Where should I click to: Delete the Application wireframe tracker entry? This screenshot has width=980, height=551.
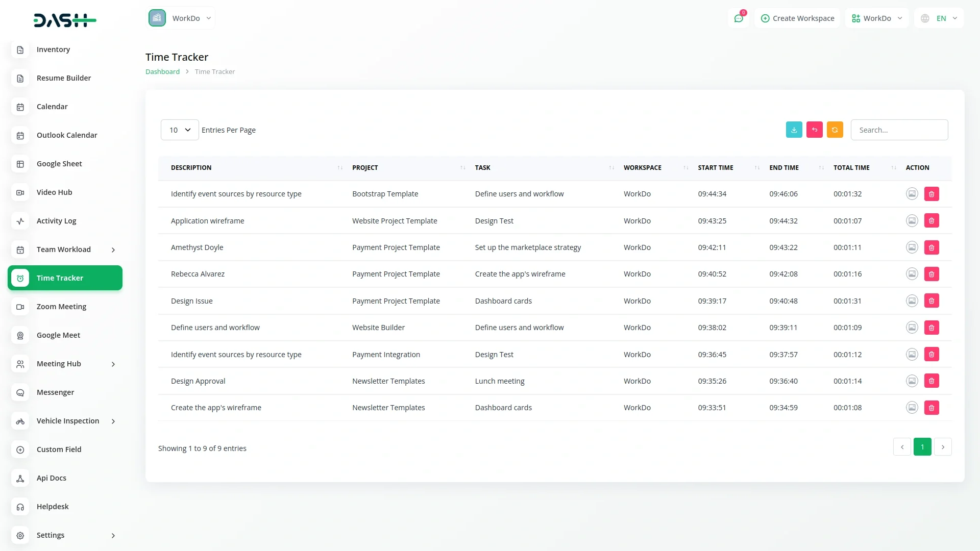coord(931,221)
